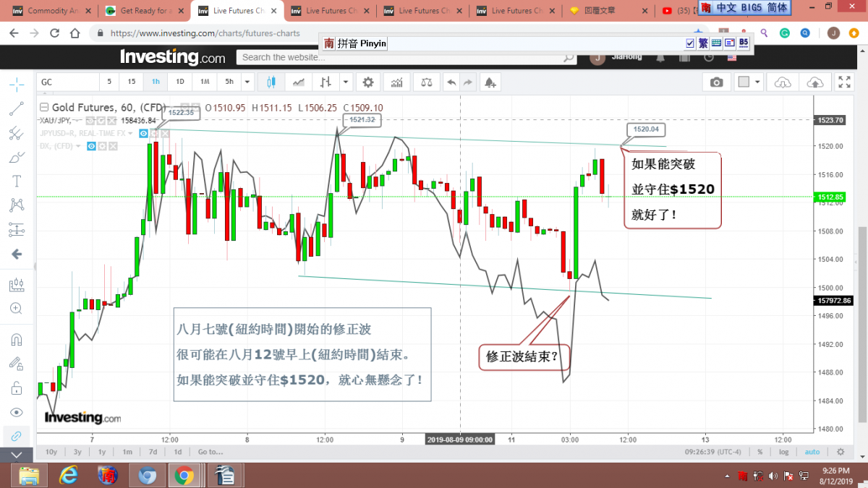This screenshot has width=868, height=488.
Task: Toggle visibility of DX (CFD) series
Action: (92, 145)
